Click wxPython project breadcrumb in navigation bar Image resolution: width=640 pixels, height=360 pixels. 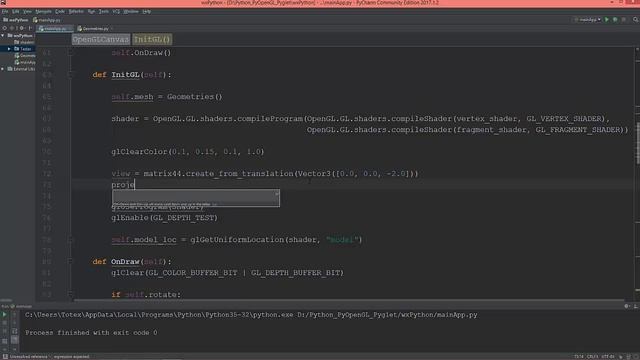click(x=16, y=20)
